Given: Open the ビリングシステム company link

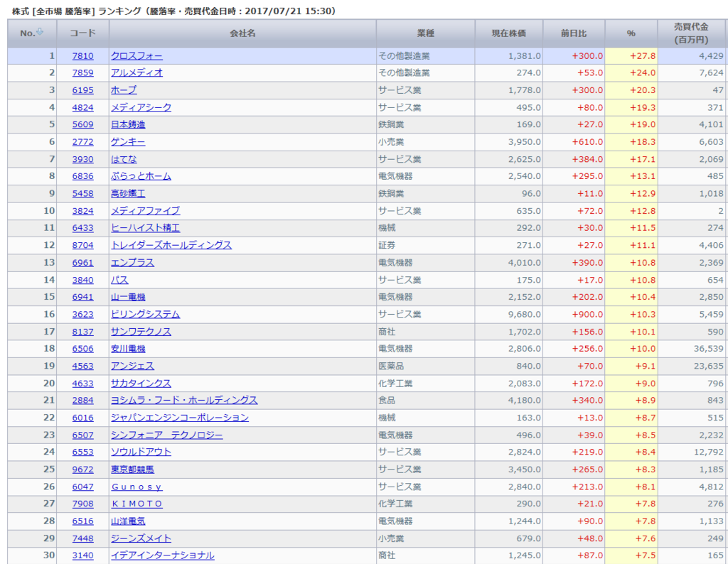Looking at the screenshot, I should 145,315.
